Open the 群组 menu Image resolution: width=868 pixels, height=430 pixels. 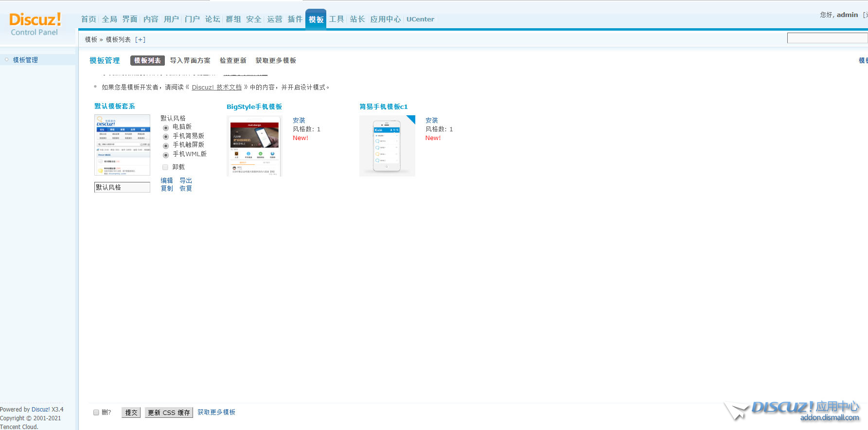(x=233, y=19)
